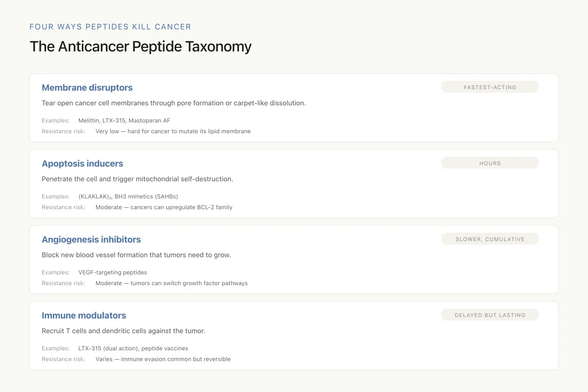Click the VEGF-targeting peptides example text
This screenshot has width=588, height=392.
click(113, 272)
